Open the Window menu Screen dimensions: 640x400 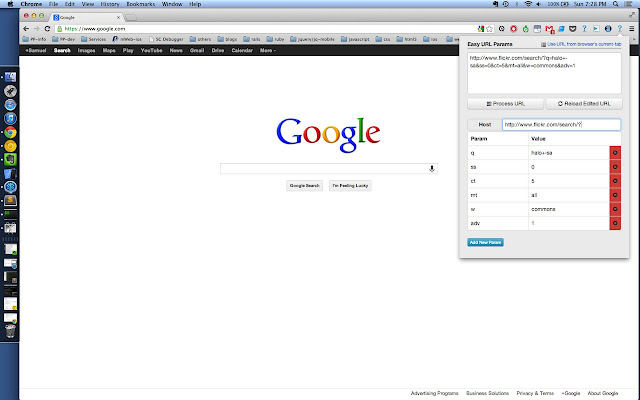pos(172,4)
